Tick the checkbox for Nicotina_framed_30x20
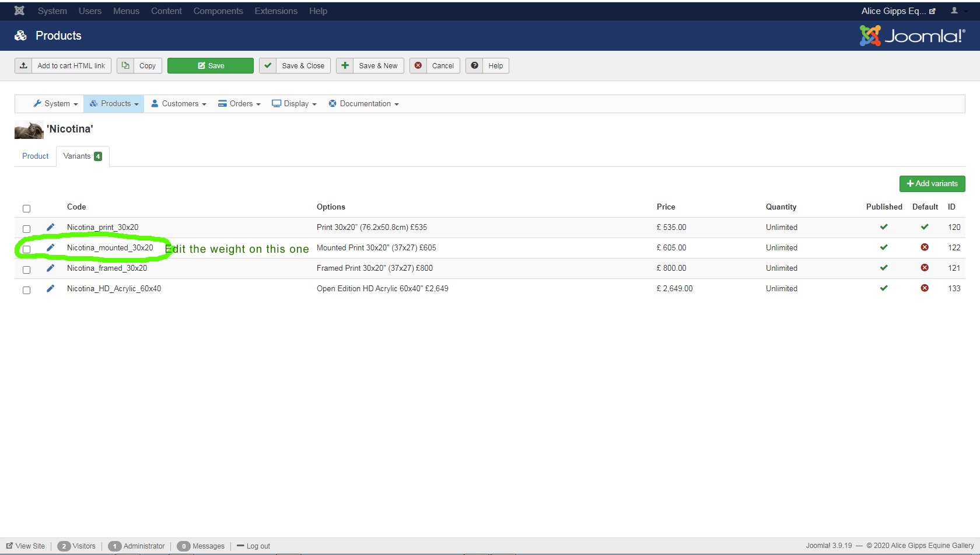This screenshot has height=555, width=980. (26, 270)
